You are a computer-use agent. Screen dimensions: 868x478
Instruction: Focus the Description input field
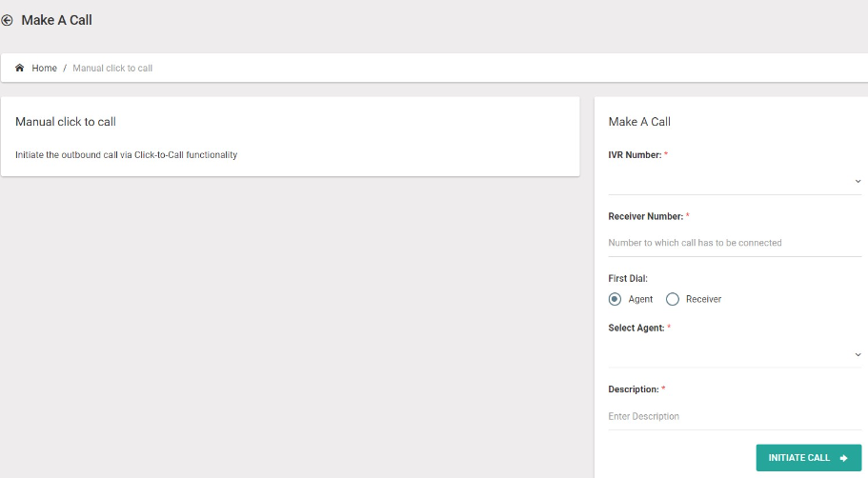click(735, 417)
